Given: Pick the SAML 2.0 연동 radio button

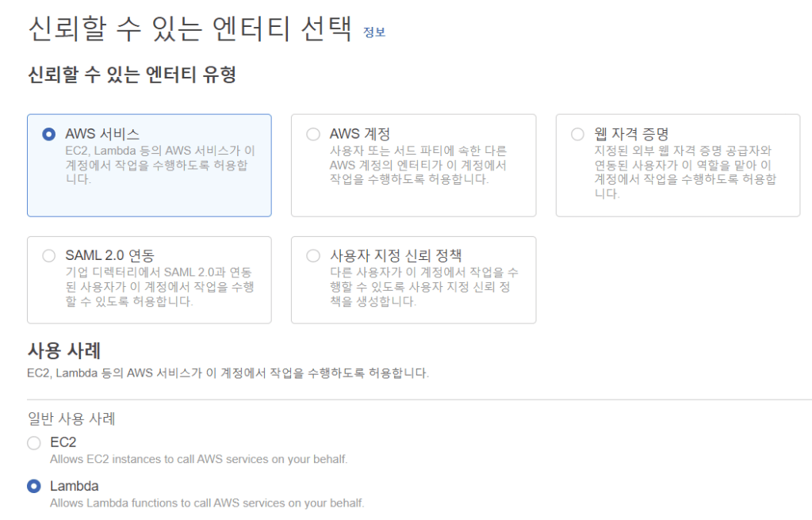Looking at the screenshot, I should click(x=49, y=256).
